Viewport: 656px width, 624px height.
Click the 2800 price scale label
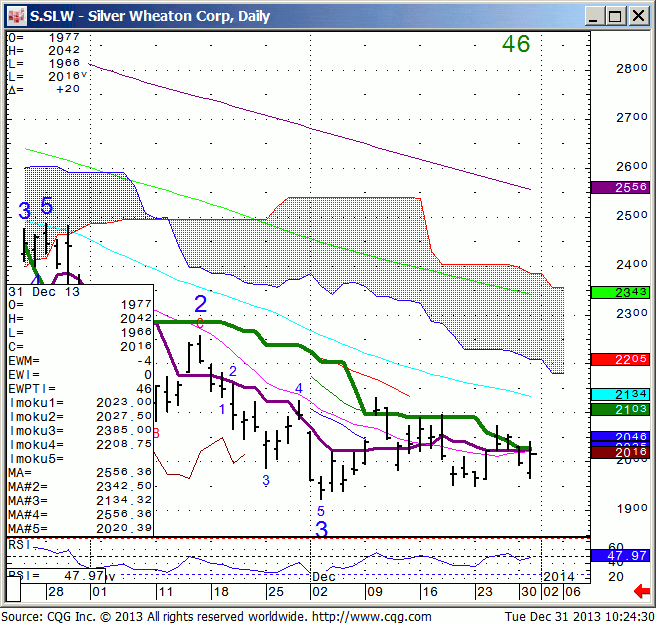(x=631, y=69)
